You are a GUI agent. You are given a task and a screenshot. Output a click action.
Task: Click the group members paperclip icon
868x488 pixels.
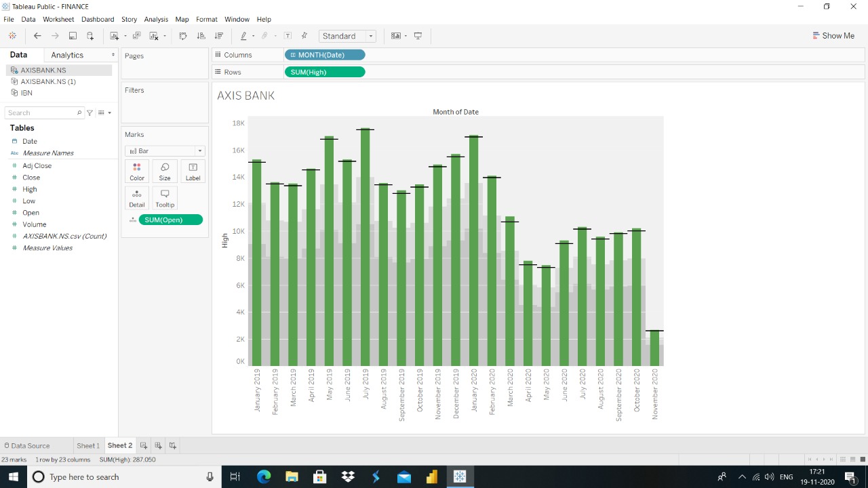(264, 36)
